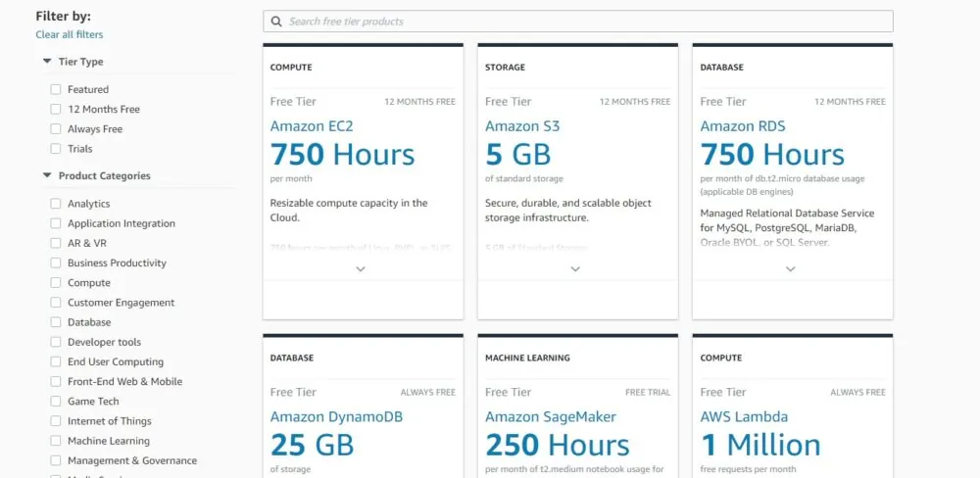
Task: Click 12 MONTHS FREE badge on EC2 card
Action: [420, 102]
